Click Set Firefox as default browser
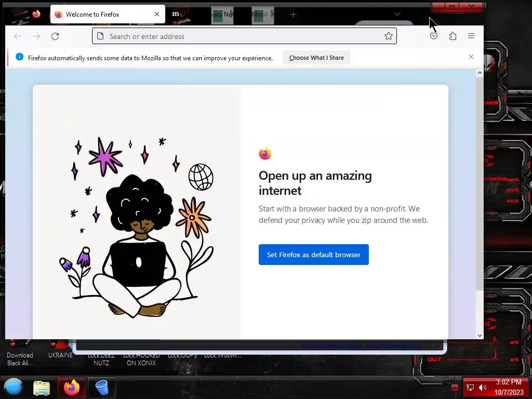The width and height of the screenshot is (532, 399). pyautogui.click(x=313, y=255)
